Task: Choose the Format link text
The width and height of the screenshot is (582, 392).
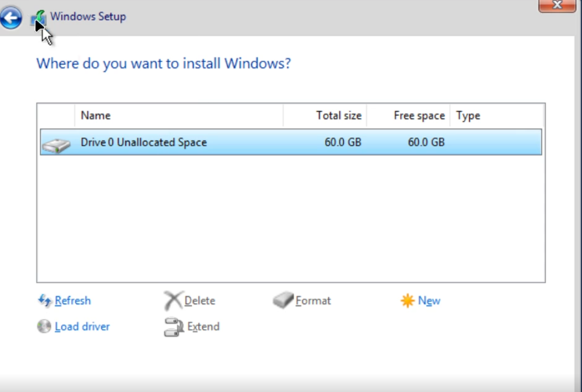Action: 313,301
